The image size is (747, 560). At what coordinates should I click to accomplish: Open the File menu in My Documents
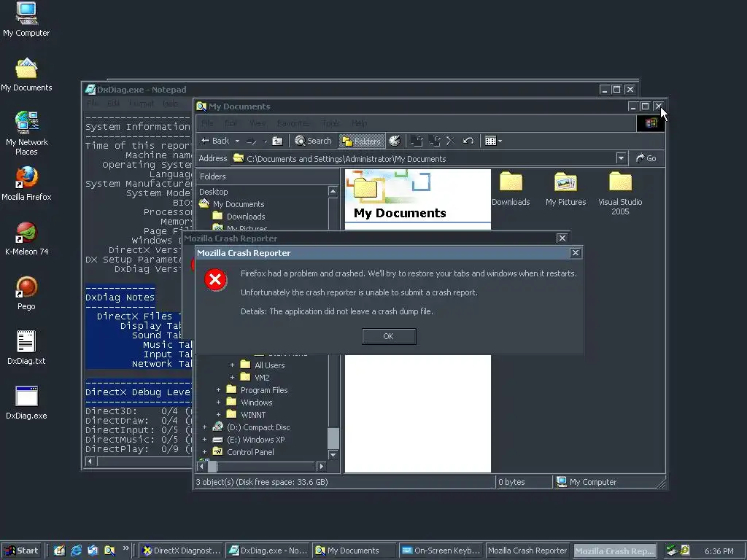(x=207, y=123)
